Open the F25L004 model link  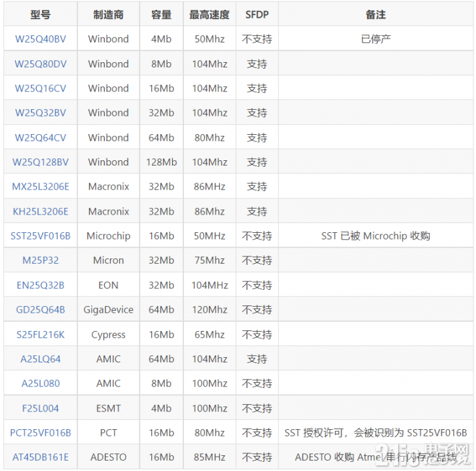coord(41,408)
